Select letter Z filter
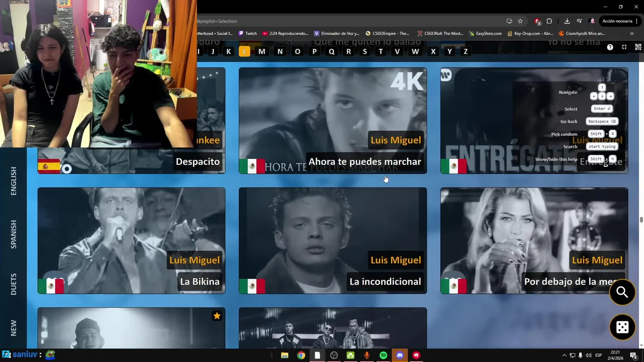Screen dimensions: 644x362 [x=465, y=51]
